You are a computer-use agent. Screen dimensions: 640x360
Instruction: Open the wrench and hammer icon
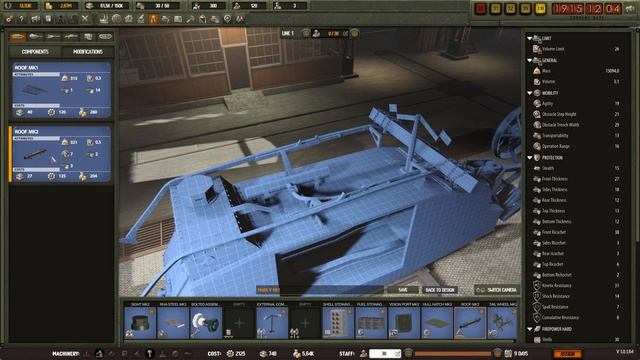click(190, 19)
